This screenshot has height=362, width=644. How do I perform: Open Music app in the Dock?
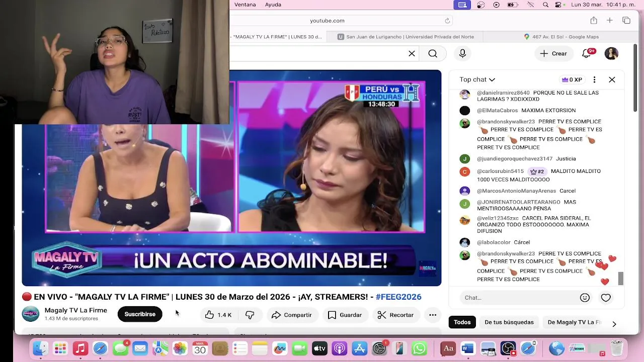[80, 348]
